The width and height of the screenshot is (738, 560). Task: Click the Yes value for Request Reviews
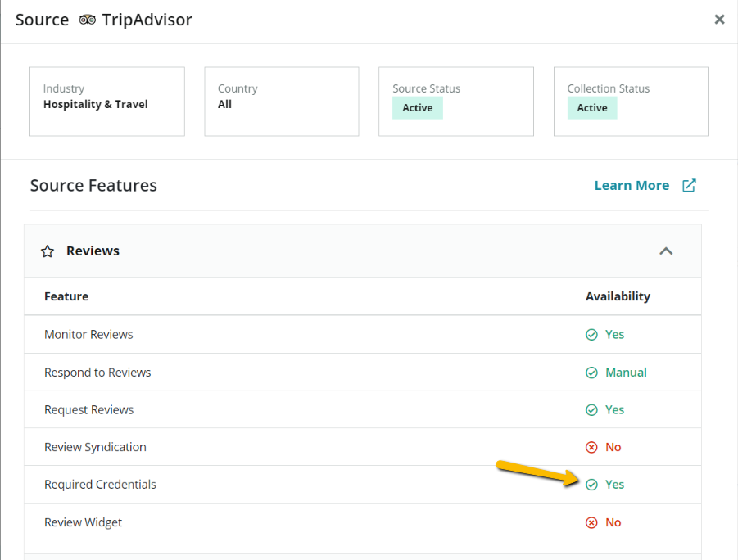(614, 409)
